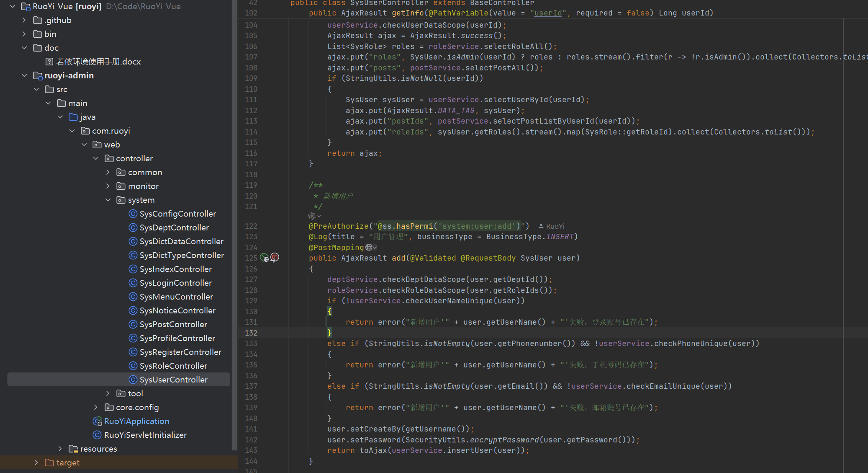Collapse the src folder chevron
Screen dimensions: 868x473
[x=36, y=89]
